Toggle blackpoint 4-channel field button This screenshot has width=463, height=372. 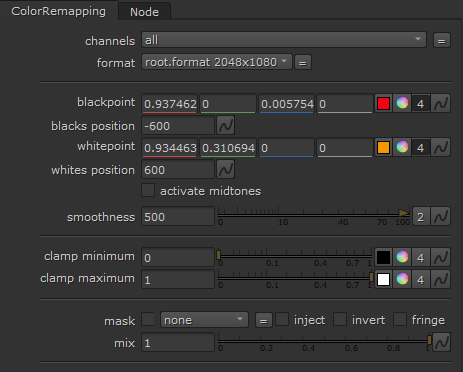[x=421, y=104]
